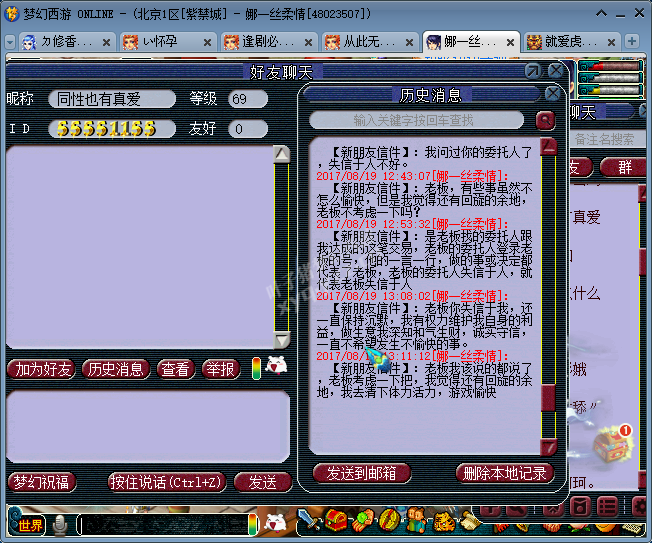652x543 pixels.
Task: Open the sword attack icon in toolbar
Action: click(x=308, y=520)
